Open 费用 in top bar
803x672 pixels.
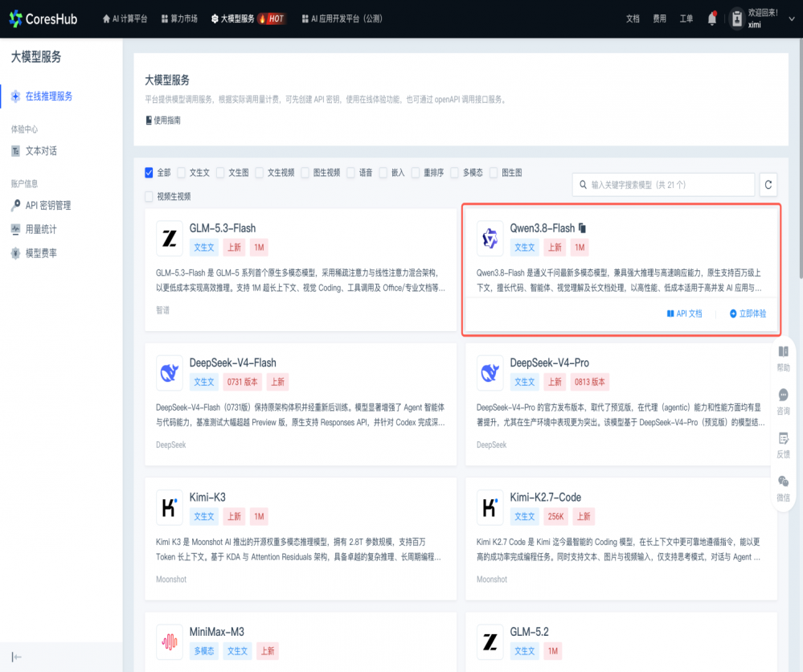click(660, 19)
